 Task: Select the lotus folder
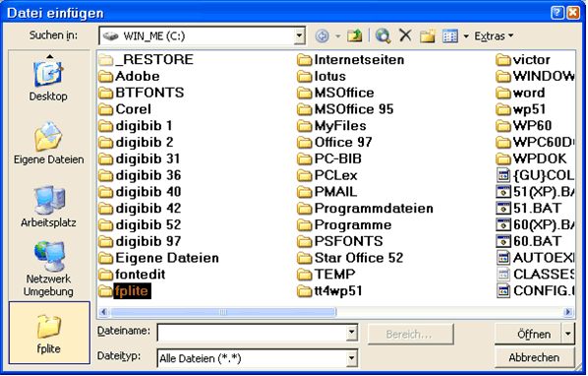pyautogui.click(x=322, y=76)
